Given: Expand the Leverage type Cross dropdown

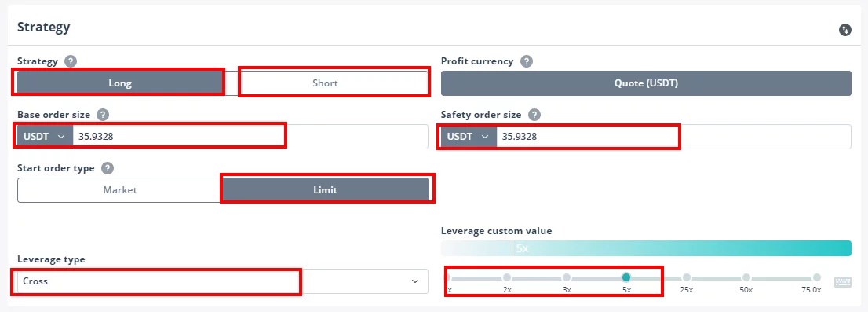Looking at the screenshot, I should 223,281.
